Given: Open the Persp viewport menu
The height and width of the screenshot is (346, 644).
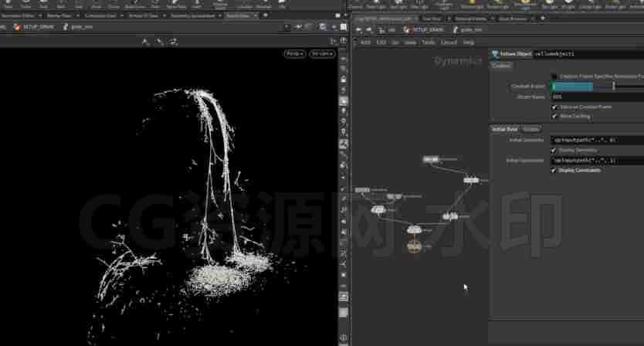Looking at the screenshot, I should coord(294,54).
